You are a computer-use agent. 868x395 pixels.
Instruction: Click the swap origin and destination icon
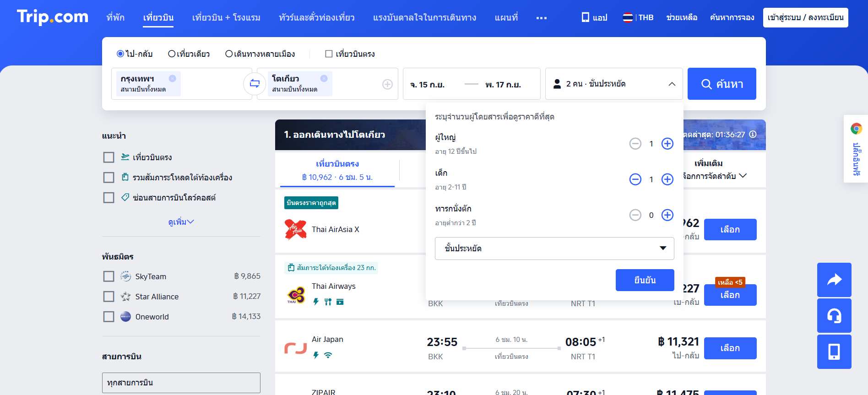255,83
